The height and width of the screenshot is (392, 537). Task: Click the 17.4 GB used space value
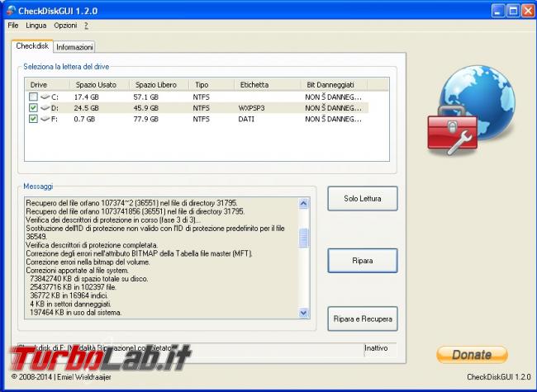pos(86,97)
